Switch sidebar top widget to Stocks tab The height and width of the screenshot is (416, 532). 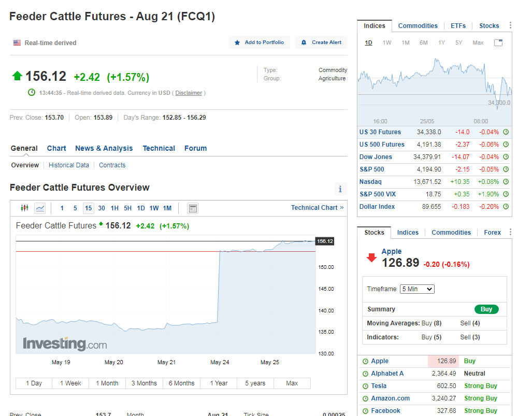click(489, 26)
